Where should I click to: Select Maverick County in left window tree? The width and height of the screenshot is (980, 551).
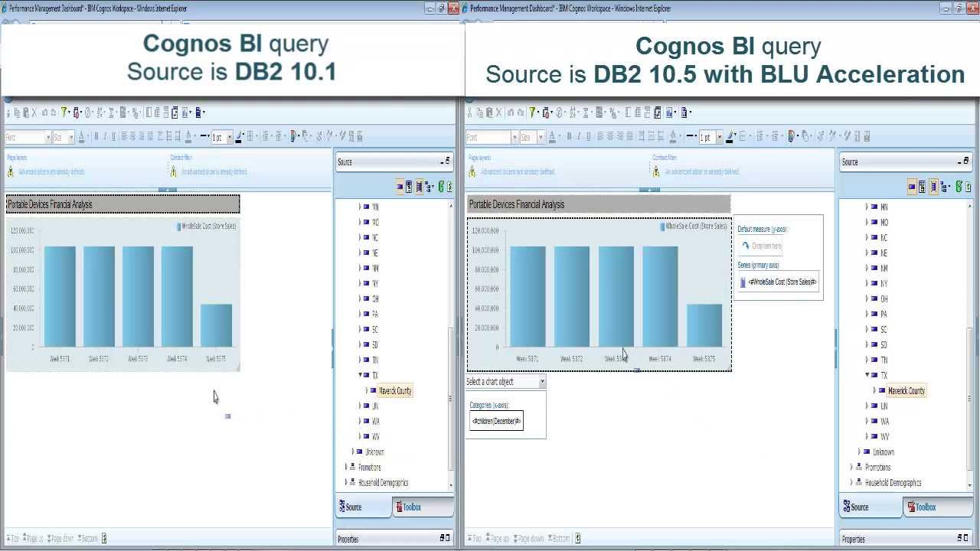tap(395, 390)
